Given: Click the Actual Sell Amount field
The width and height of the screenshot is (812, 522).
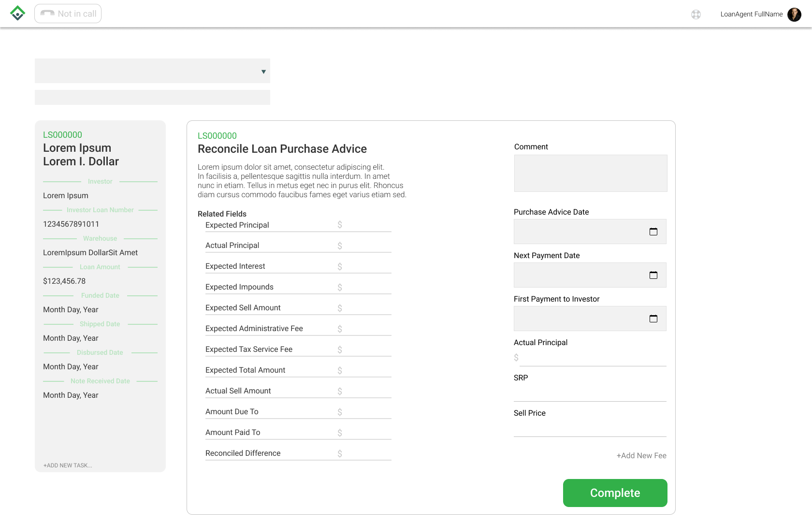Looking at the screenshot, I should pos(365,391).
